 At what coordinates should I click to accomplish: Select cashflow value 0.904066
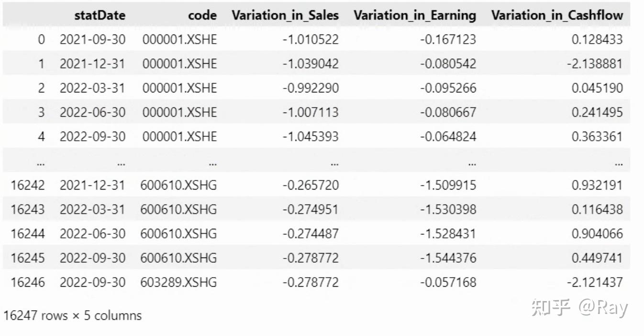pos(597,234)
